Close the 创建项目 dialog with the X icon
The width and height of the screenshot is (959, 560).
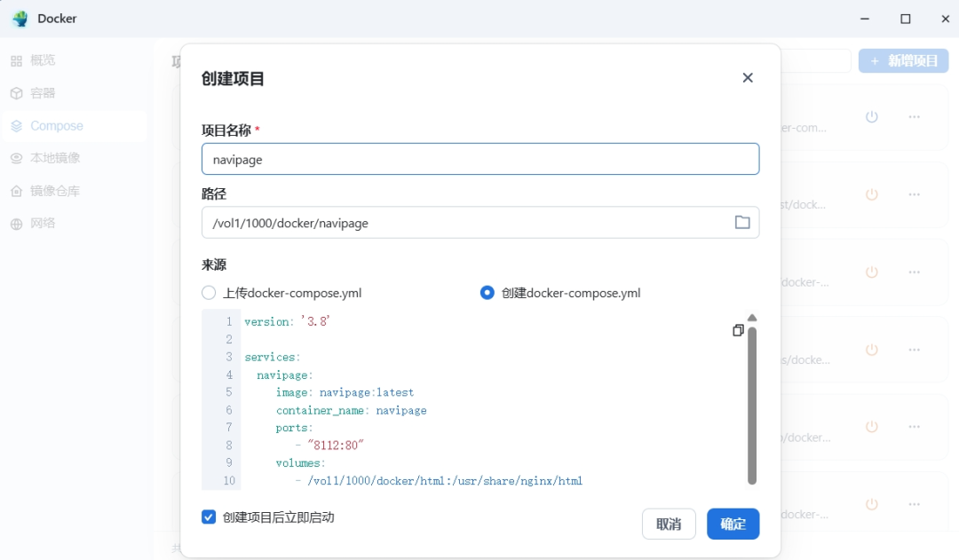[x=748, y=78]
